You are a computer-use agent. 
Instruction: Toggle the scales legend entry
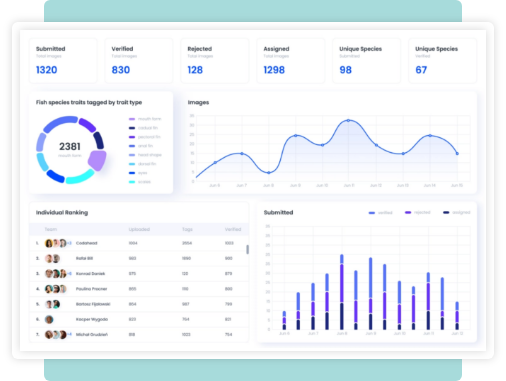(x=140, y=182)
